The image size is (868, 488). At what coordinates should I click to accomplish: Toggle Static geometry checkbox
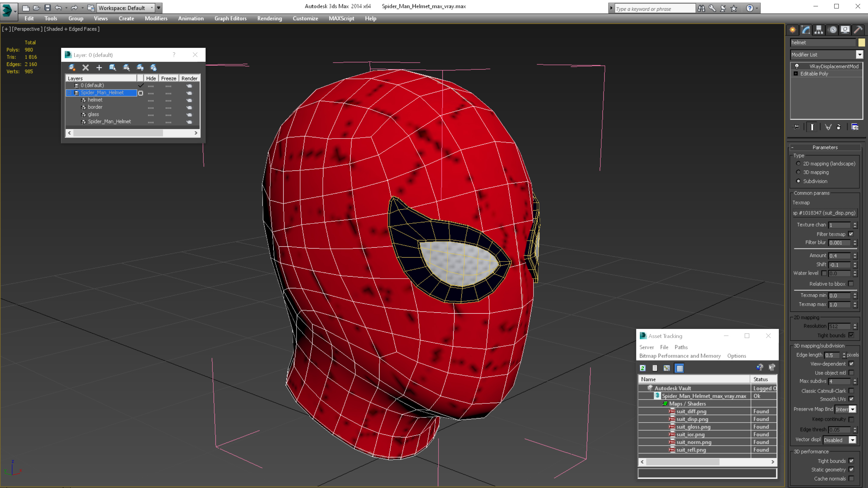point(851,470)
